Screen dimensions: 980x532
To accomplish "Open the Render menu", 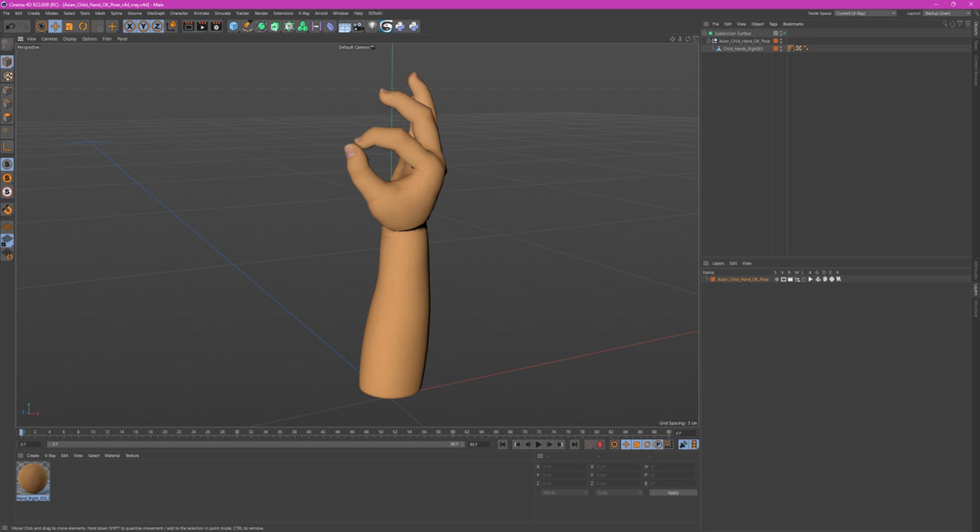I will (261, 13).
